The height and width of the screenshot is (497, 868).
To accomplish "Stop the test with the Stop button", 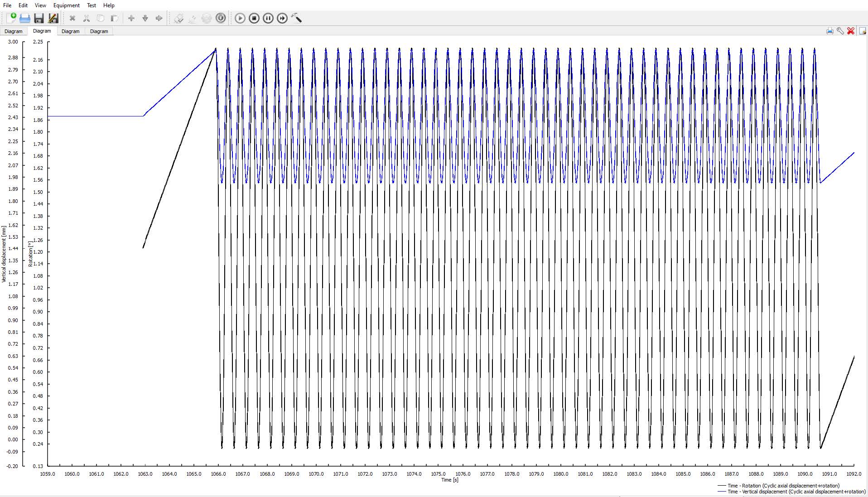I will [x=254, y=18].
